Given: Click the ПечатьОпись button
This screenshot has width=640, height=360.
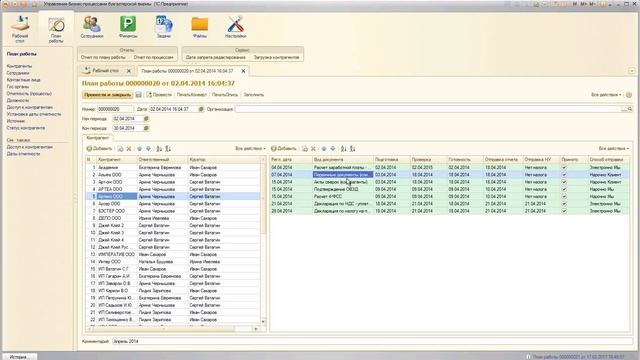Looking at the screenshot, I should click(x=225, y=95).
